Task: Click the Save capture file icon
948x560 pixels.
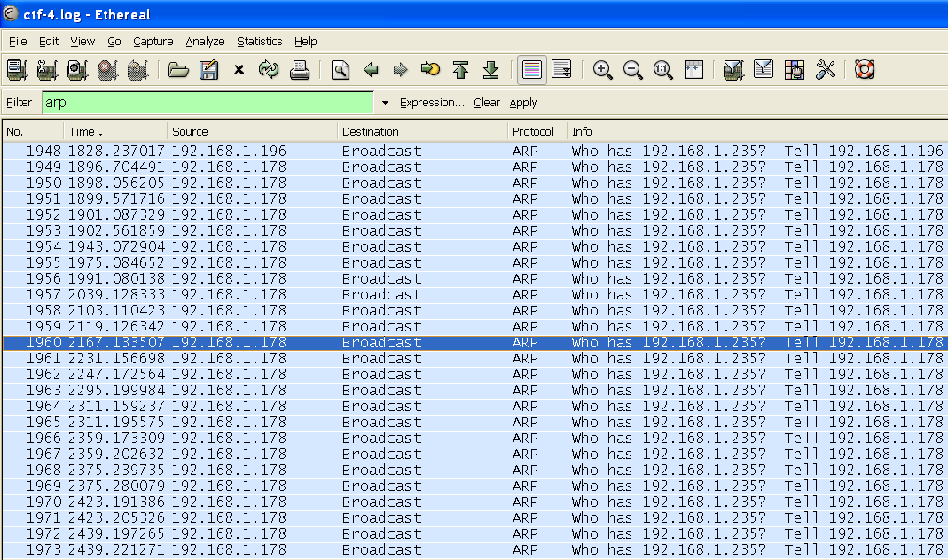Action: coord(208,70)
